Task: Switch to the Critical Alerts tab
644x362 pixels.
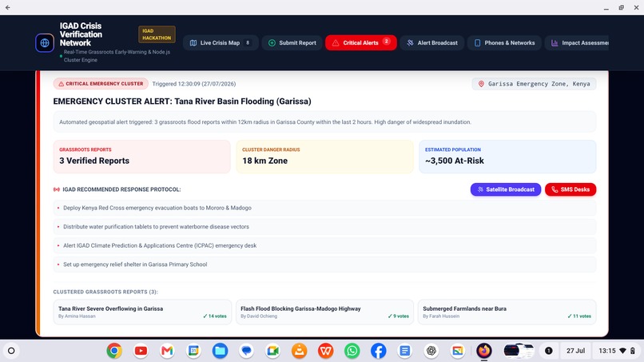Action: (x=361, y=42)
